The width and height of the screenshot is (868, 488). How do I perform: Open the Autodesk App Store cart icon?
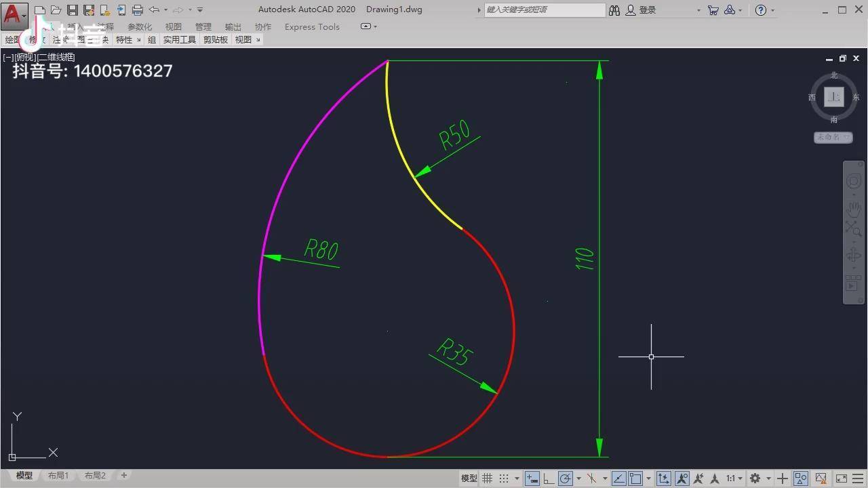713,10
